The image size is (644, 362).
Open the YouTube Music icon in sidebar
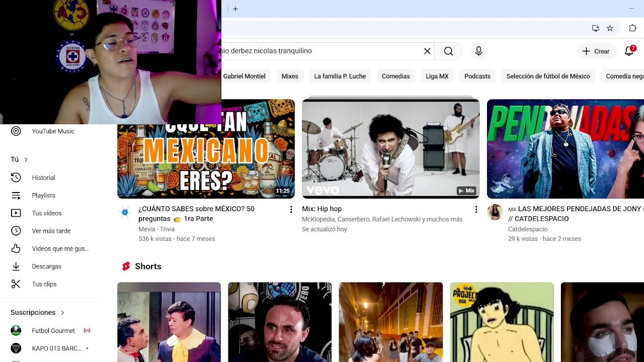[16, 131]
